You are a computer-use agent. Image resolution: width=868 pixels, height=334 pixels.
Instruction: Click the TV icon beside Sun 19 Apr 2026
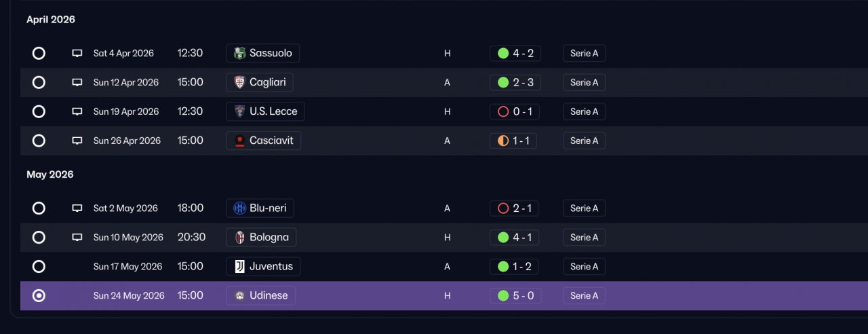pos(77,112)
